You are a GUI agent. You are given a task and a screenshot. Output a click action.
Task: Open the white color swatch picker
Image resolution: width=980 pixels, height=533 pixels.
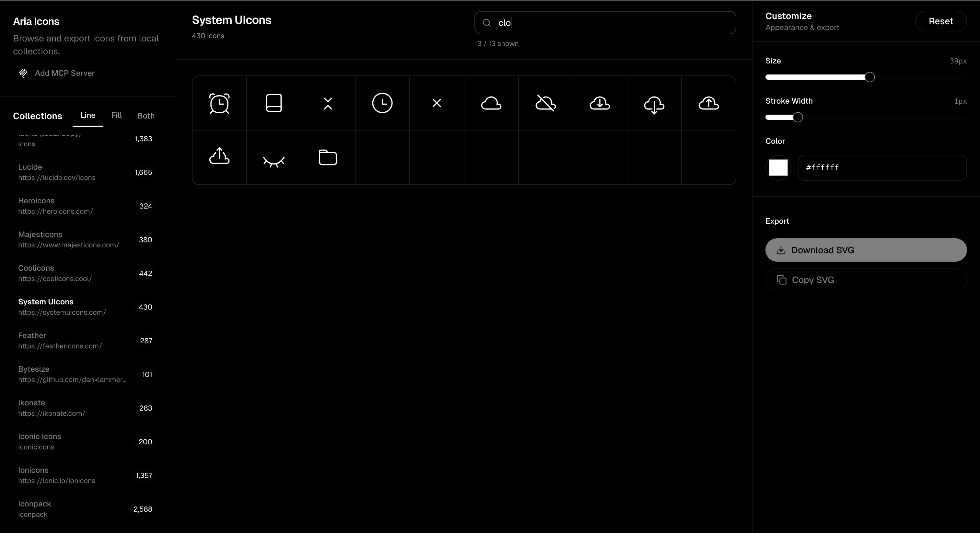click(778, 168)
